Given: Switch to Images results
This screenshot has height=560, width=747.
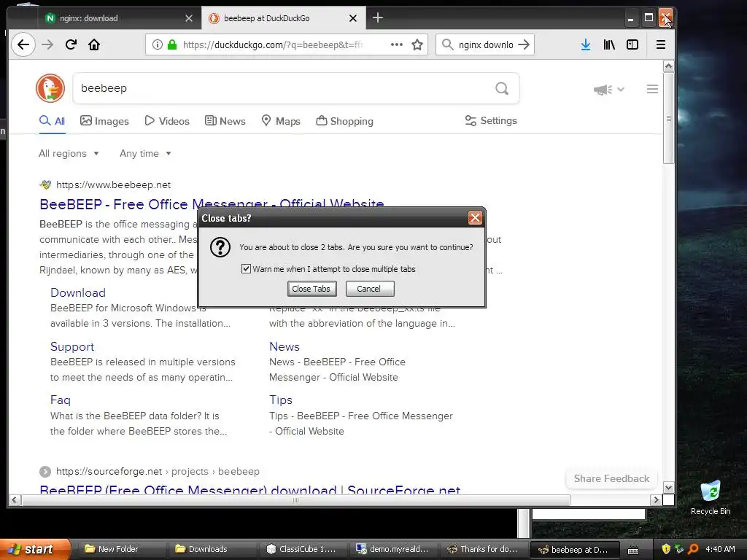Looking at the screenshot, I should click(x=104, y=121).
